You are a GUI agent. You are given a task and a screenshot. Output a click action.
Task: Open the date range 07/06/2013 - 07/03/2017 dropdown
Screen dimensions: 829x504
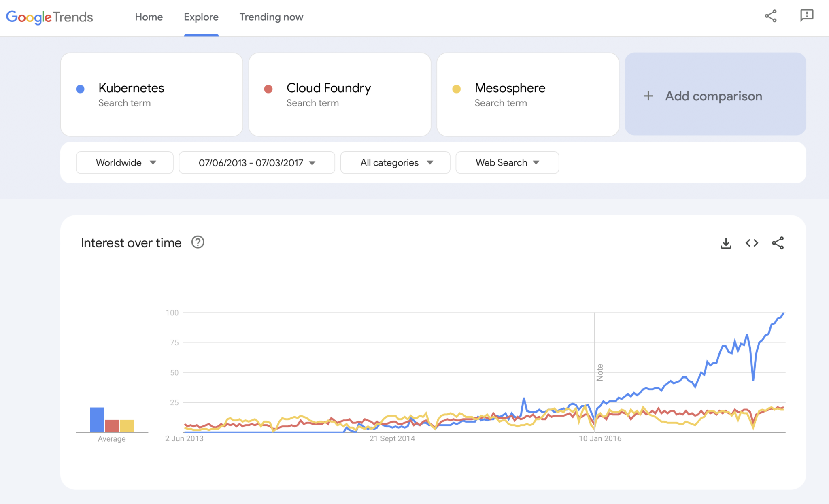256,162
